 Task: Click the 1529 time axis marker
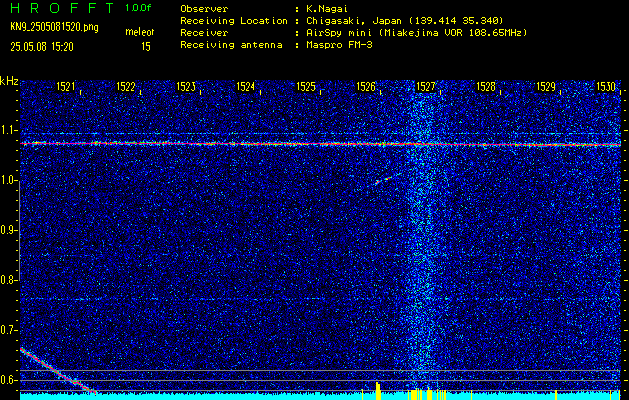click(546, 86)
